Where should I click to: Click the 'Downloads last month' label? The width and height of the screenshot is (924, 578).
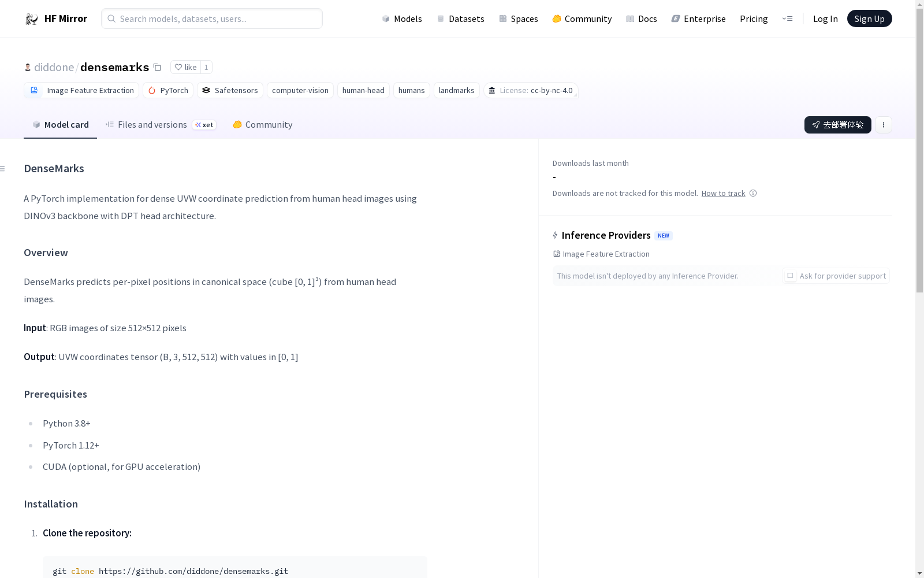[590, 164]
